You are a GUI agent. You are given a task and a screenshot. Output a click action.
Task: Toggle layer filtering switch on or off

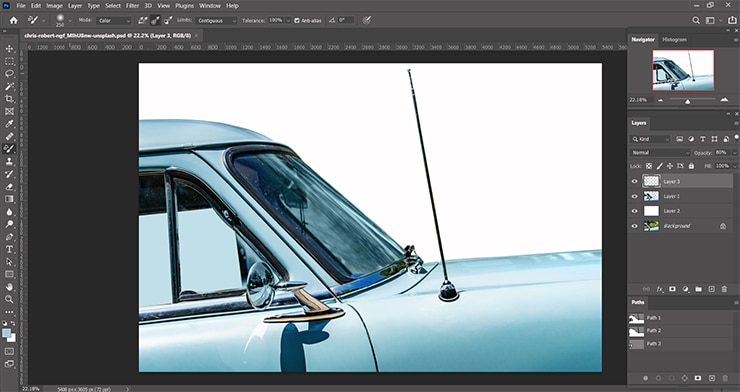click(x=736, y=138)
